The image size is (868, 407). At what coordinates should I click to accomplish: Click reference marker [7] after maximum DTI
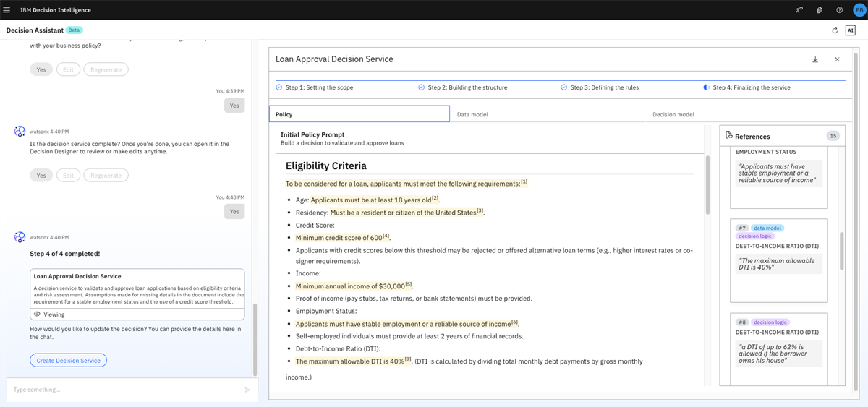pos(408,359)
